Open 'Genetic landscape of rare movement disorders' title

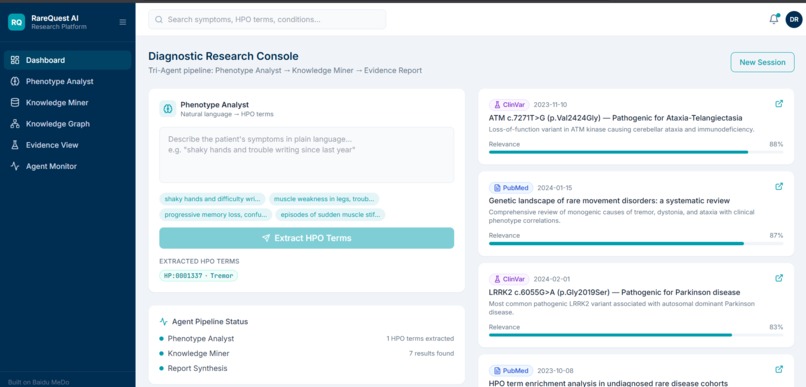pos(609,201)
